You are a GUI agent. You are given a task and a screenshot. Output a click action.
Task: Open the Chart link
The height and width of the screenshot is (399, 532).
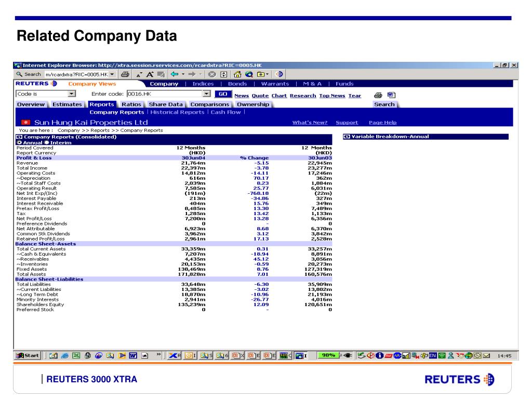point(279,96)
